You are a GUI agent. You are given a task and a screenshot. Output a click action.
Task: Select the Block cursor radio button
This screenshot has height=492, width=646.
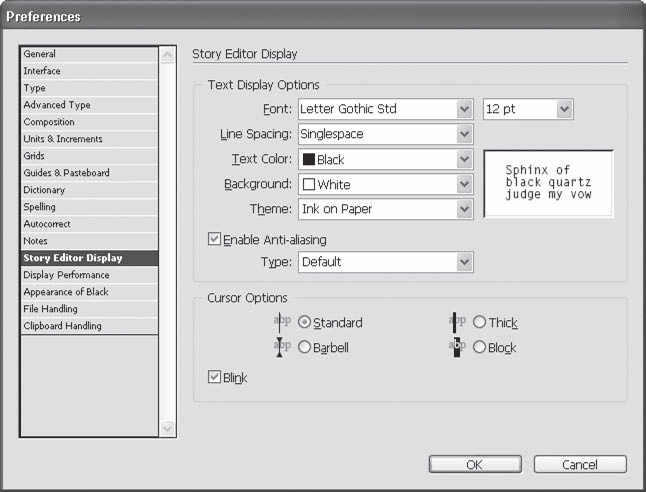click(x=480, y=348)
